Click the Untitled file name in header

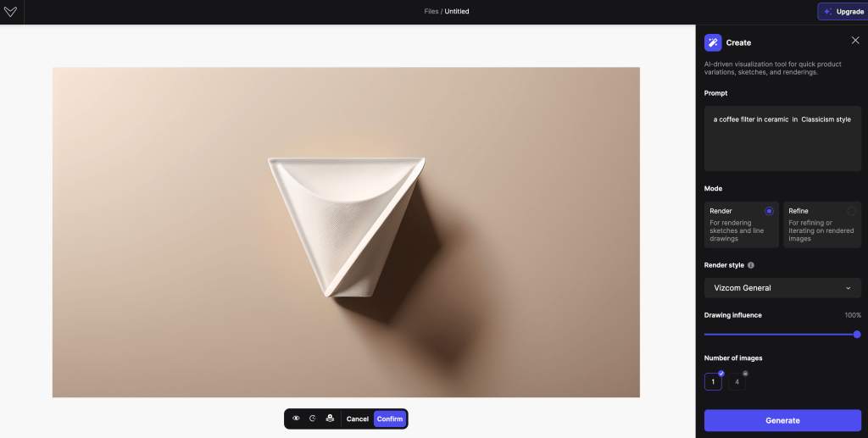(457, 12)
